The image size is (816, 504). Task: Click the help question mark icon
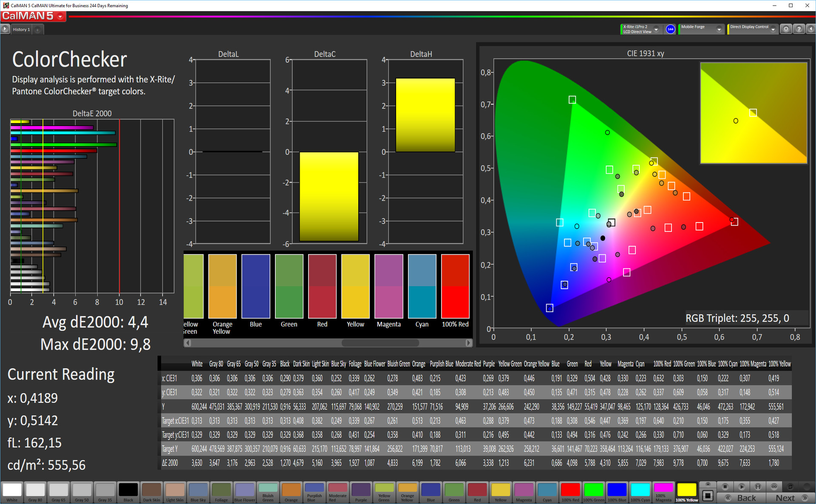click(x=799, y=29)
